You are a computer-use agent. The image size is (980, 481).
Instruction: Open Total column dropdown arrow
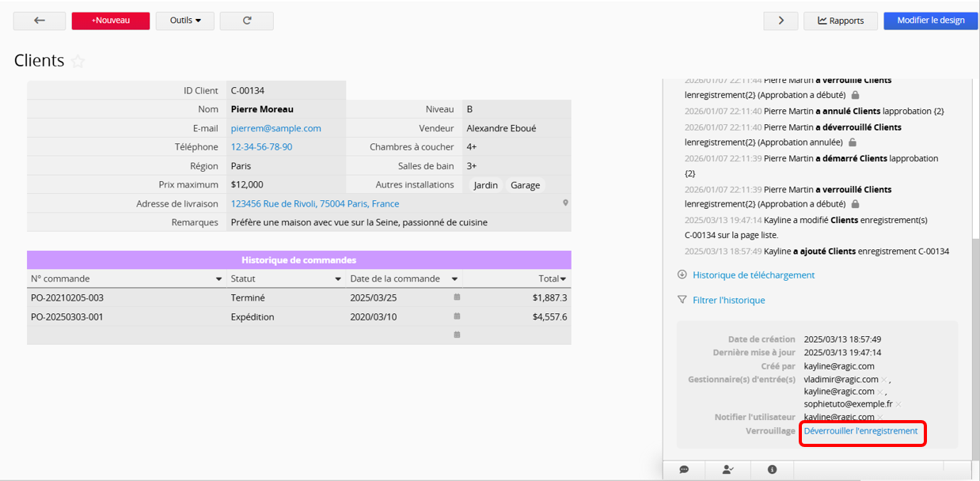563,279
